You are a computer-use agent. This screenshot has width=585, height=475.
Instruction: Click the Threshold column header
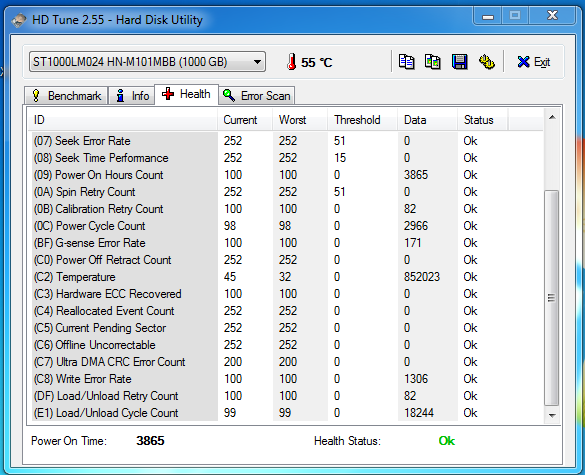362,120
